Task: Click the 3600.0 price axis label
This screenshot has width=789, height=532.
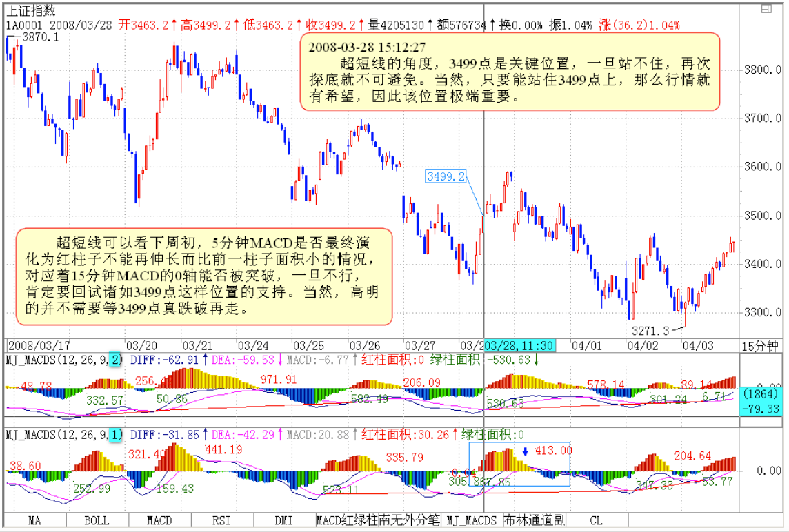Action: (x=763, y=167)
